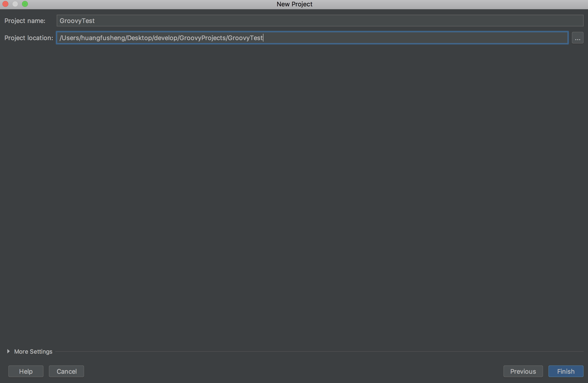The height and width of the screenshot is (383, 588).
Task: Focus the Project name input field
Action: (320, 21)
